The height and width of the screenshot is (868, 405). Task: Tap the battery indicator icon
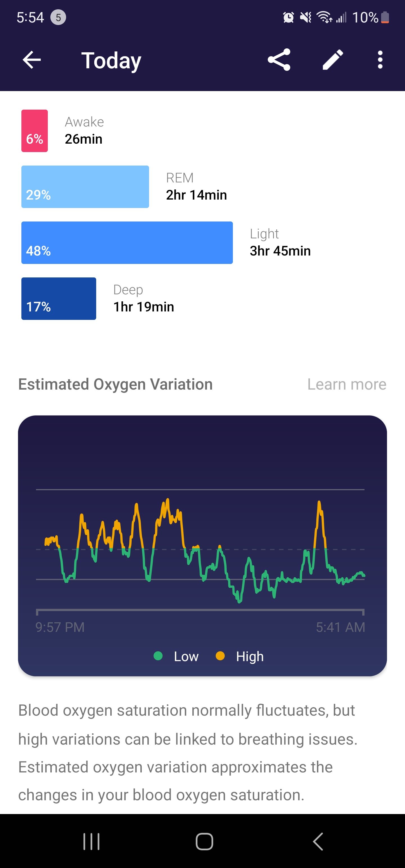[385, 17]
